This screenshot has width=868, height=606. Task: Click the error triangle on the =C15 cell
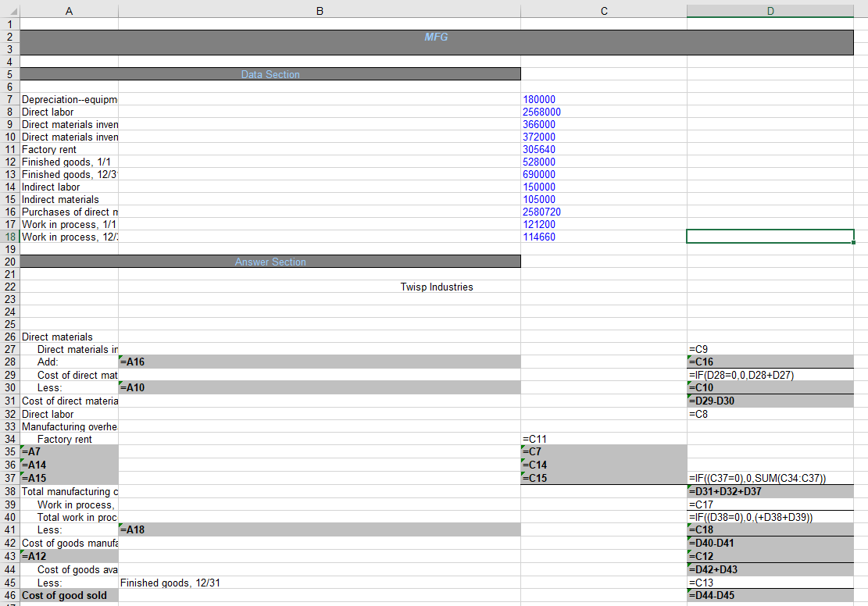coord(523,474)
